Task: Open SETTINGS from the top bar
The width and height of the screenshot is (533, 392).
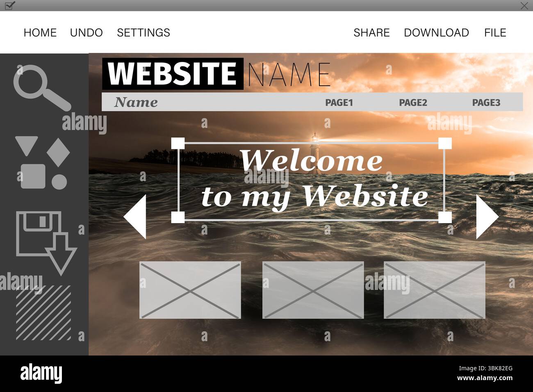Action: point(143,33)
